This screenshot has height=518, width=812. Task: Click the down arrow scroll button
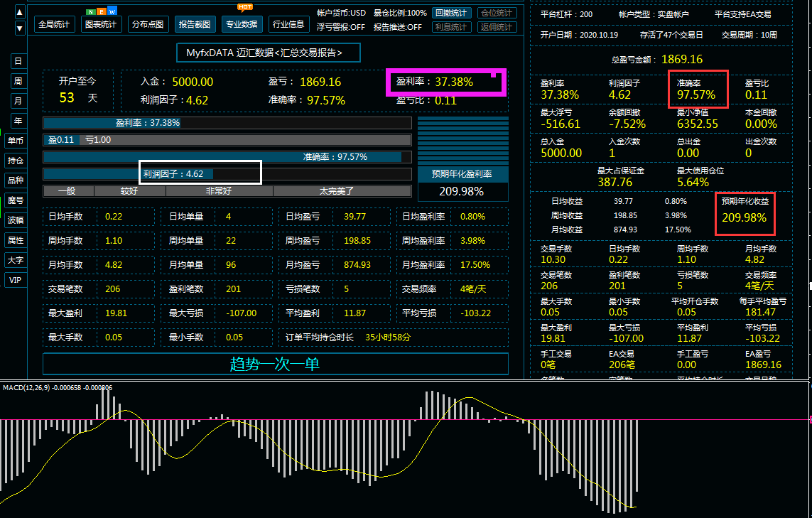19,28
